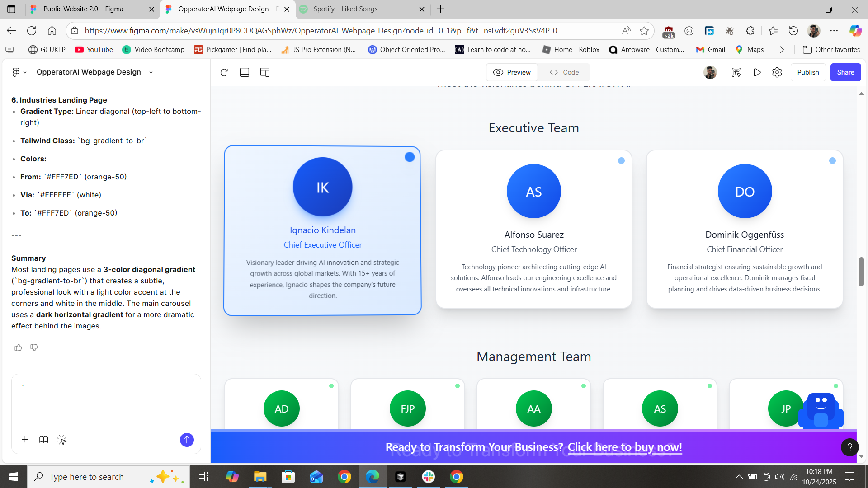Click the refresh preview icon
Viewport: 868px width, 488px height.
click(224, 72)
